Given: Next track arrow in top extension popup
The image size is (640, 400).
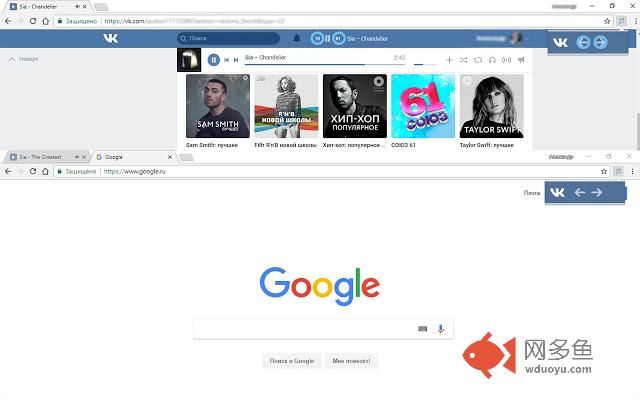Looking at the screenshot, I should tap(600, 42).
